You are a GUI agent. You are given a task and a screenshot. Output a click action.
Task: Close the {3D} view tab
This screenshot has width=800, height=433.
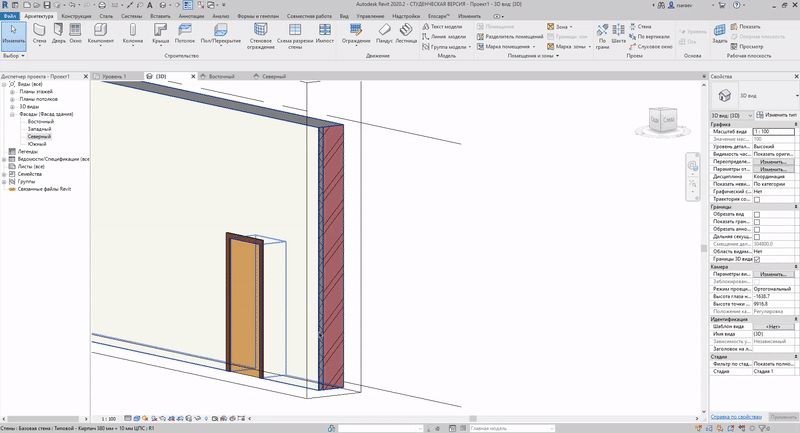(x=193, y=77)
